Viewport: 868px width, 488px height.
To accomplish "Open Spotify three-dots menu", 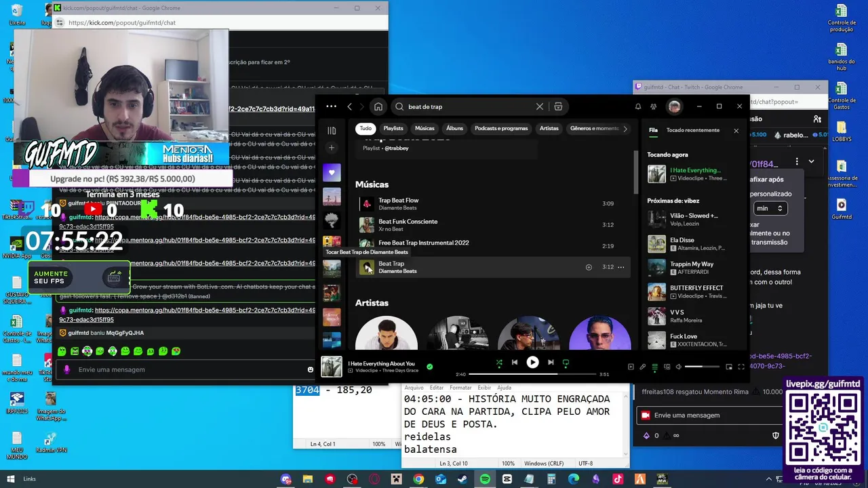I will (x=331, y=106).
